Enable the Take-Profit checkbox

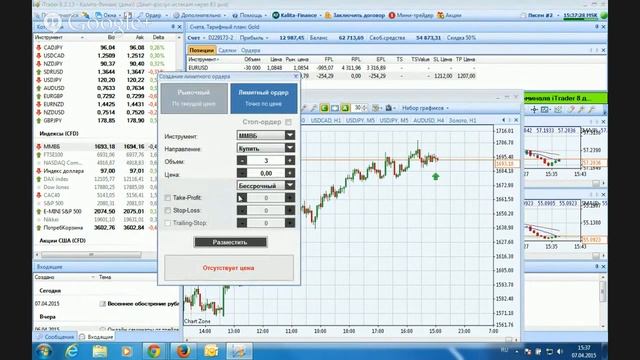(167, 198)
